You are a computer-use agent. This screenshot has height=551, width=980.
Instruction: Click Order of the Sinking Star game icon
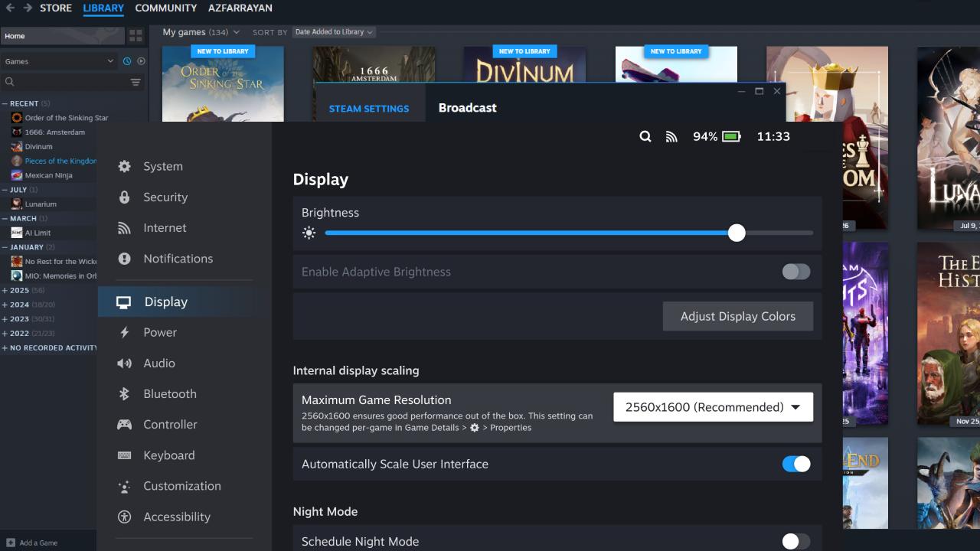(17, 118)
